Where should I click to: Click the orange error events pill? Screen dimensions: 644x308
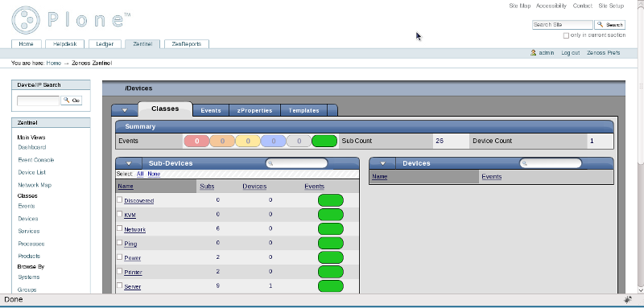point(222,141)
